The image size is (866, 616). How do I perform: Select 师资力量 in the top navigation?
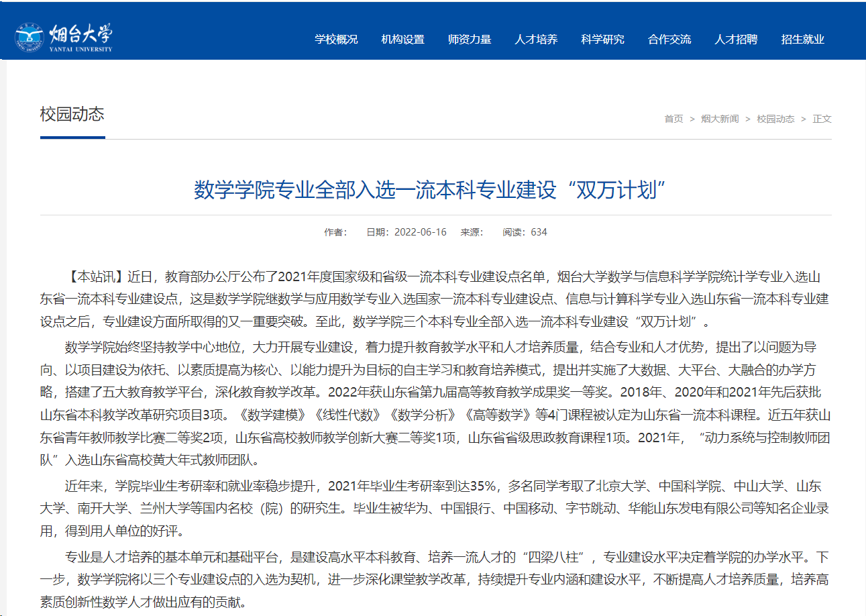470,39
